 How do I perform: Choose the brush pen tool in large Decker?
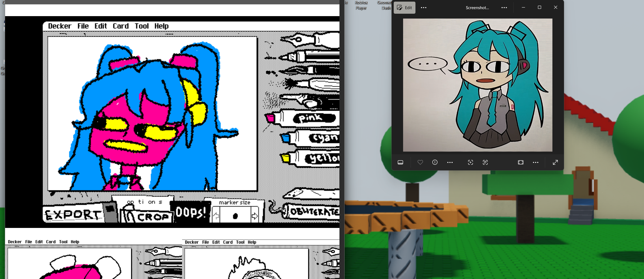[309, 70]
